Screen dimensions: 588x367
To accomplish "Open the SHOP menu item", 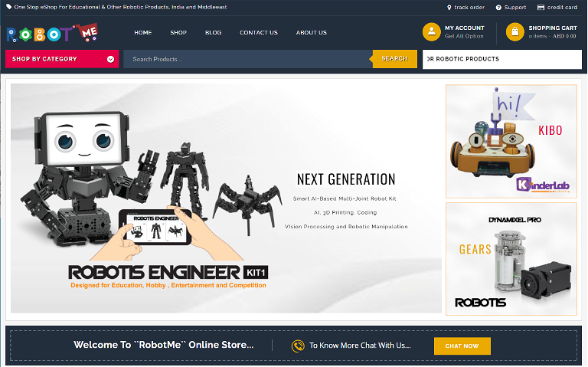I will point(178,33).
